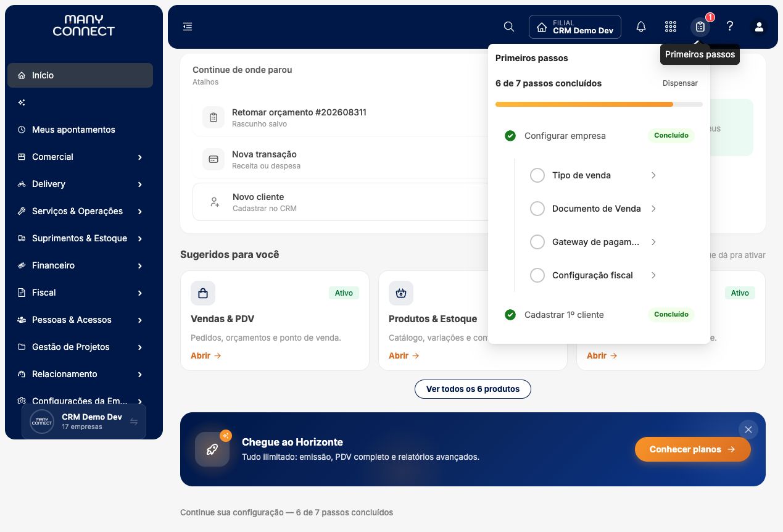Click the Configurar empresa green checkmark
This screenshot has width=783, height=532.
pyautogui.click(x=510, y=136)
